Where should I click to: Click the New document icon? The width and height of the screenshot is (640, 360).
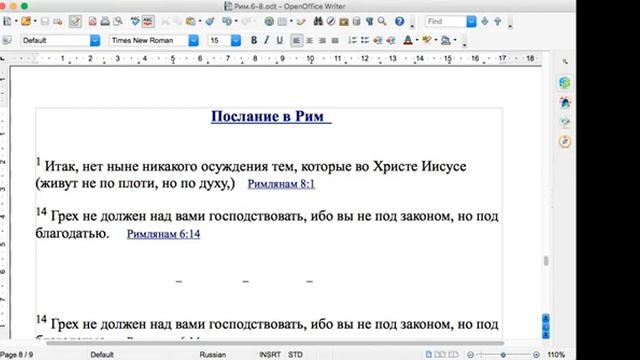point(7,21)
